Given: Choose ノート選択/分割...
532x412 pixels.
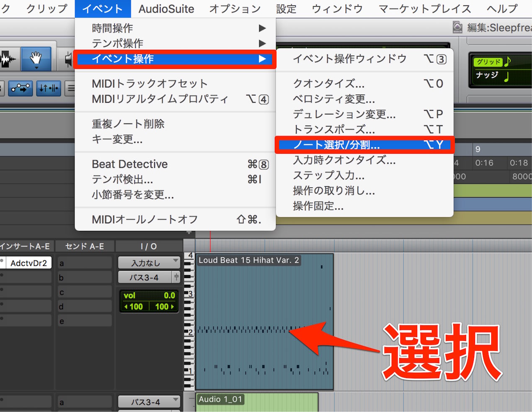Looking at the screenshot, I should click(364, 145).
